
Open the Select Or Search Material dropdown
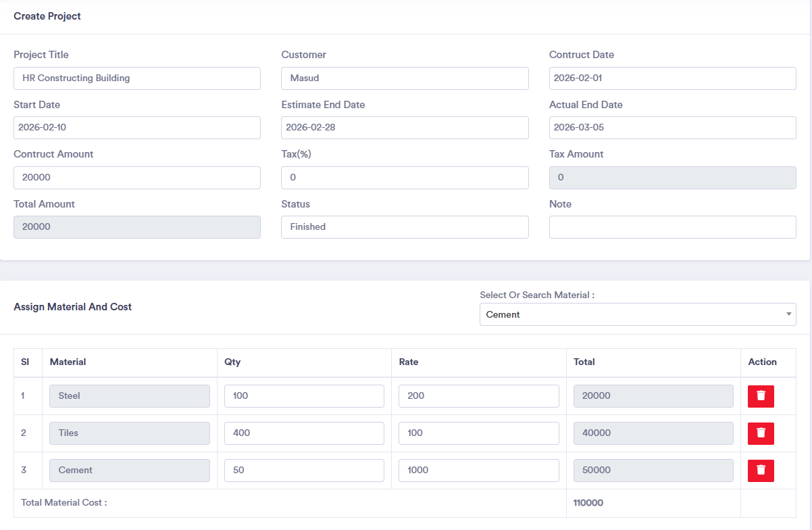[637, 314]
